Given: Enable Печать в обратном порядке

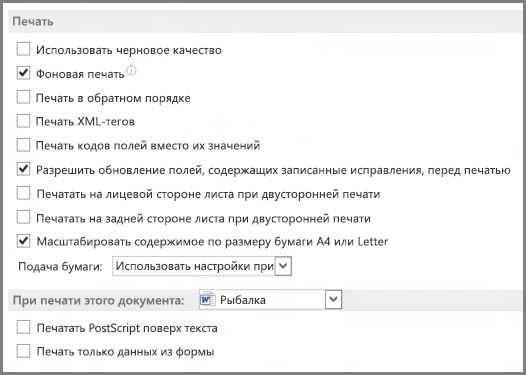Looking at the screenshot, I should 23,97.
